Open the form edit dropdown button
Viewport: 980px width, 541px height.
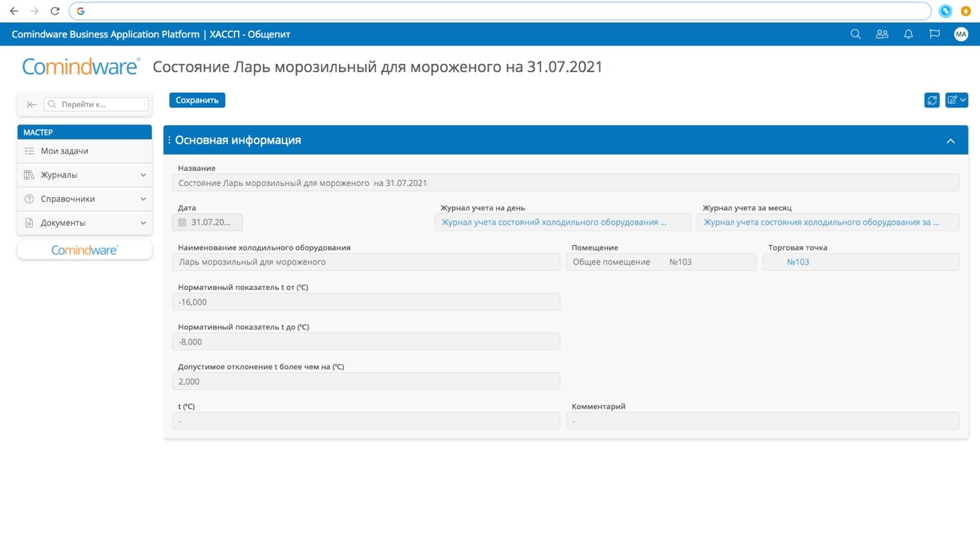pos(956,100)
